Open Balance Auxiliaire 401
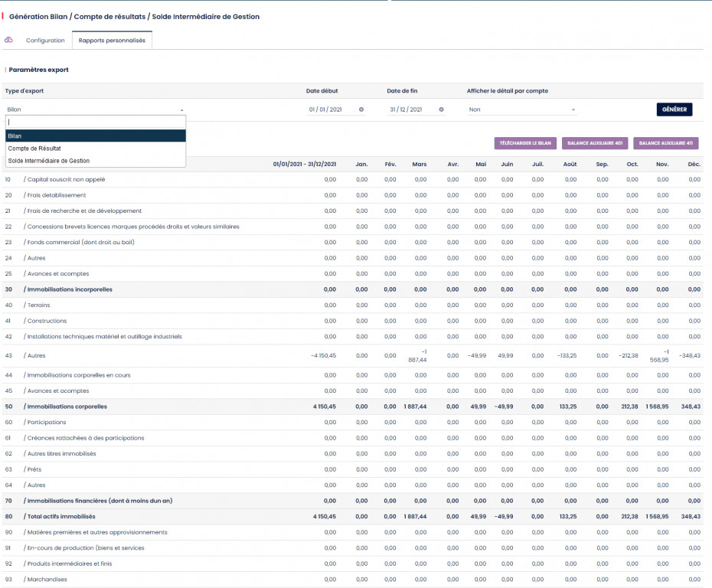Screen dimensions: 712x588 [595, 143]
